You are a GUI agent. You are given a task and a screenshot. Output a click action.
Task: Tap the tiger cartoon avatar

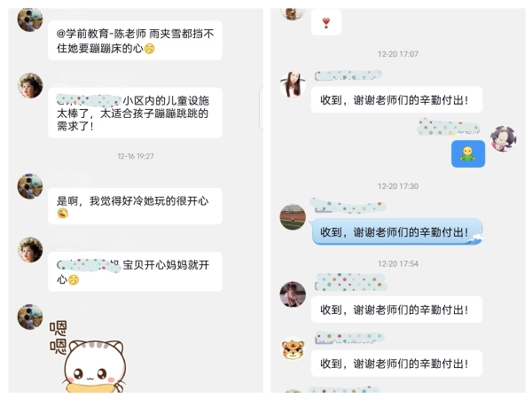(293, 348)
